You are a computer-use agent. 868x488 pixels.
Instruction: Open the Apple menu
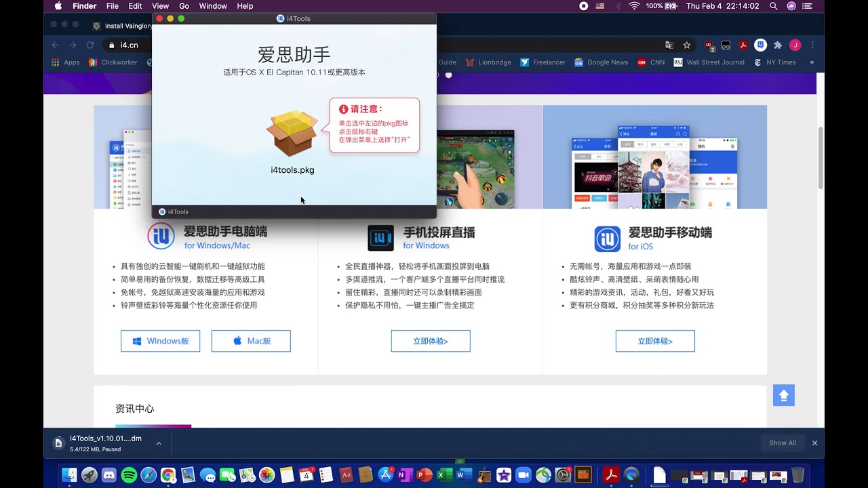[58, 6]
